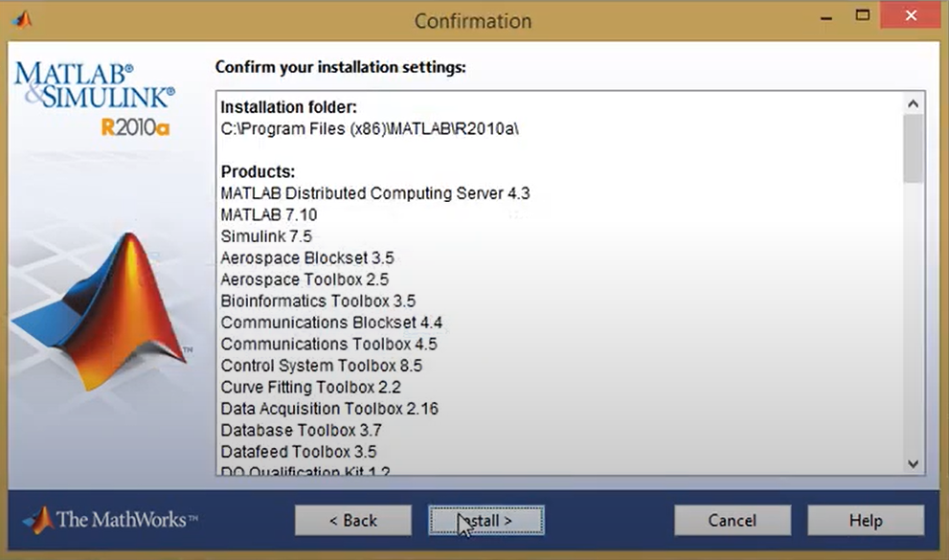Viewport: 949px width, 560px height.
Task: Cancel the installation
Action: [732, 521]
